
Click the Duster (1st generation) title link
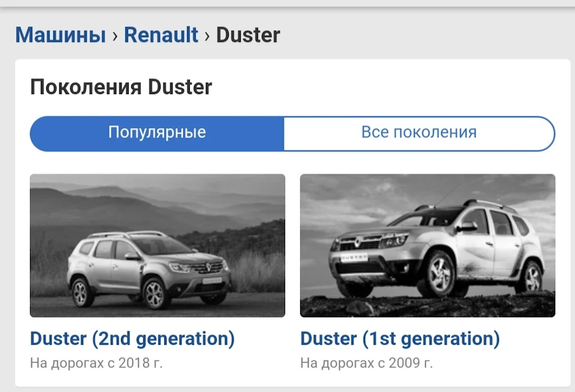(x=400, y=339)
